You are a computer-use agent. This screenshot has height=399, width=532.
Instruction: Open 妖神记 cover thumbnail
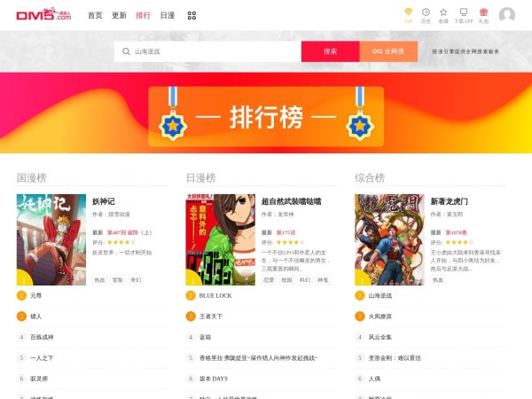click(x=51, y=239)
